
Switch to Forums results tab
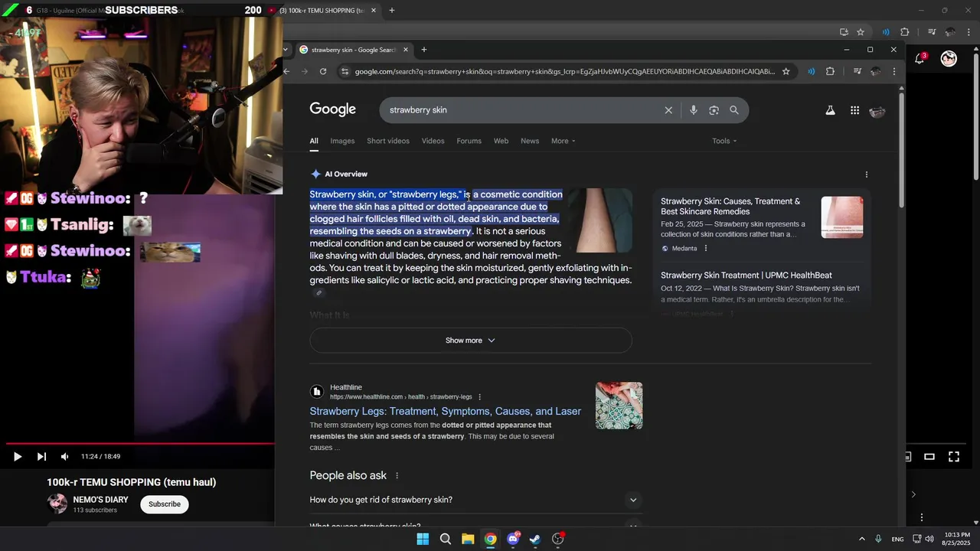point(469,141)
